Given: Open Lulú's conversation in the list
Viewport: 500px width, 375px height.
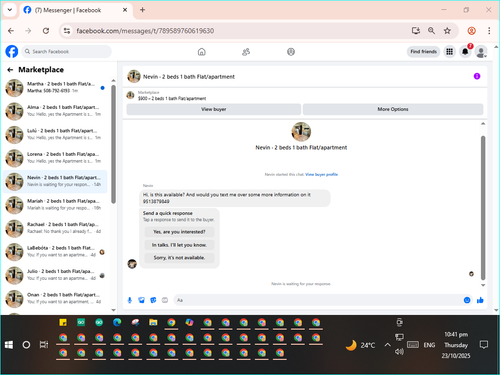Looking at the screenshot, I should coord(55,134).
